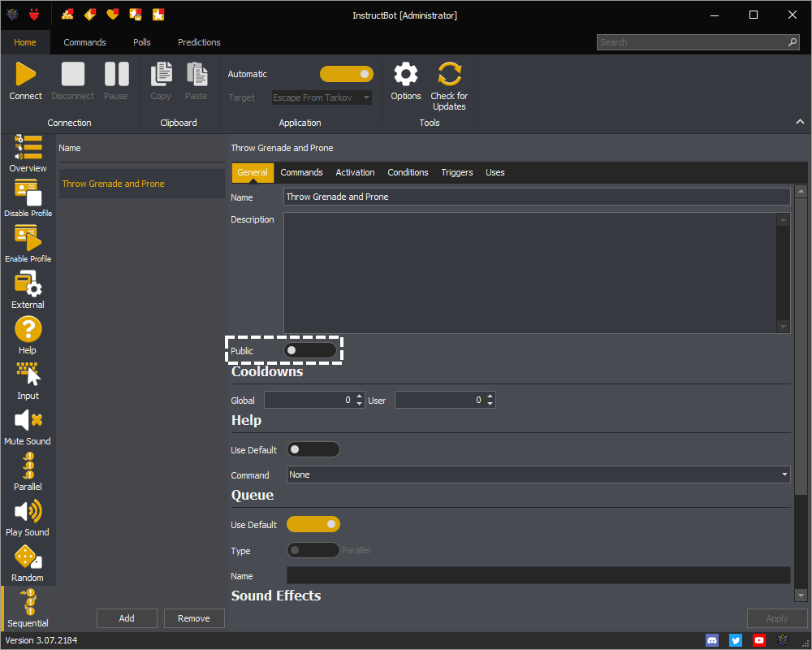Click the Queue Name input field
Viewport: 812px width, 650px height.
pos(538,575)
